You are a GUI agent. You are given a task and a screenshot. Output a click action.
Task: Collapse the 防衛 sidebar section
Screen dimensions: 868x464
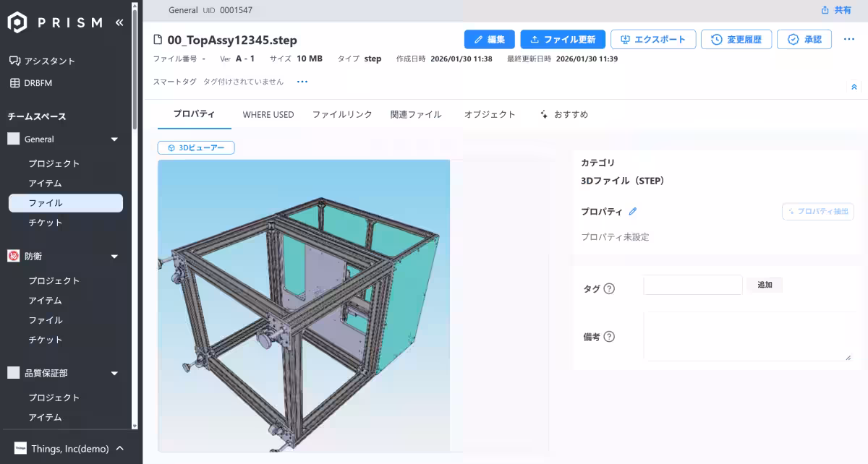[x=114, y=255]
